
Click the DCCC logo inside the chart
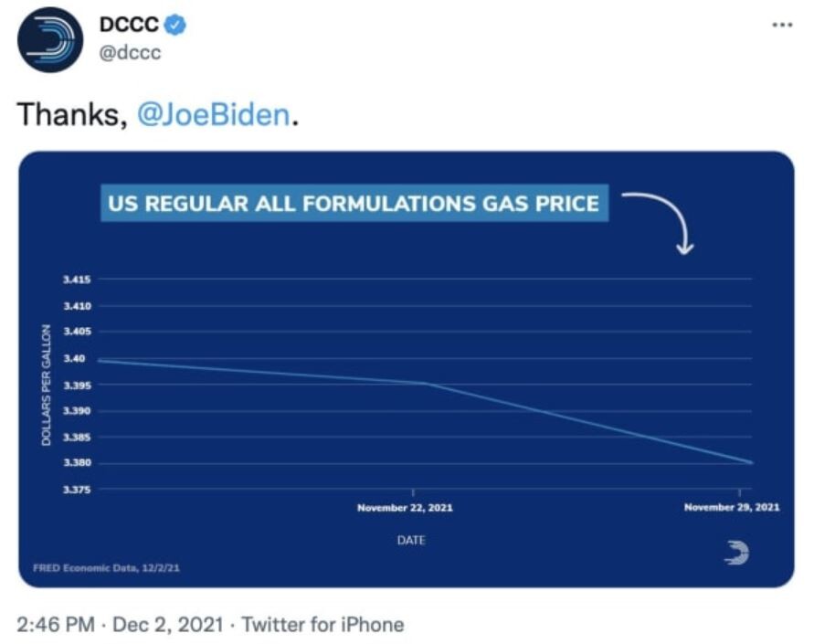[x=735, y=552]
